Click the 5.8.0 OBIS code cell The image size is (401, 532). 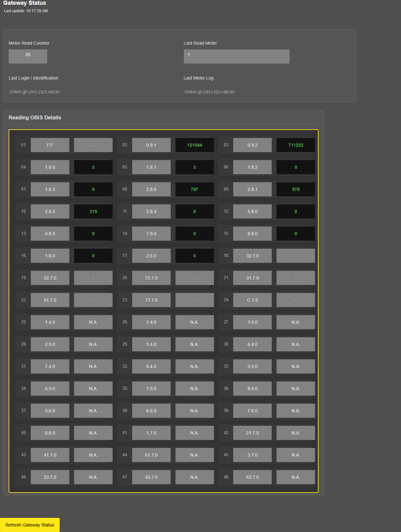(x=252, y=211)
